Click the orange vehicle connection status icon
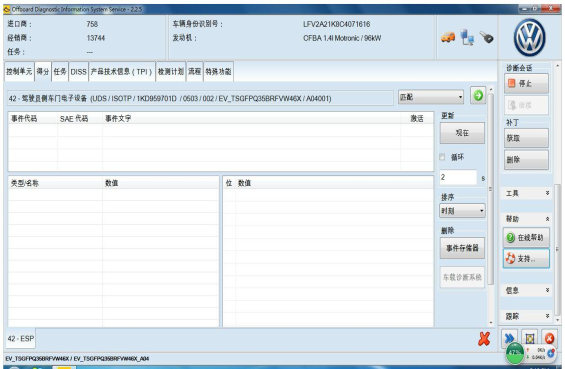Screen dimensions: 565x369 point(448,37)
